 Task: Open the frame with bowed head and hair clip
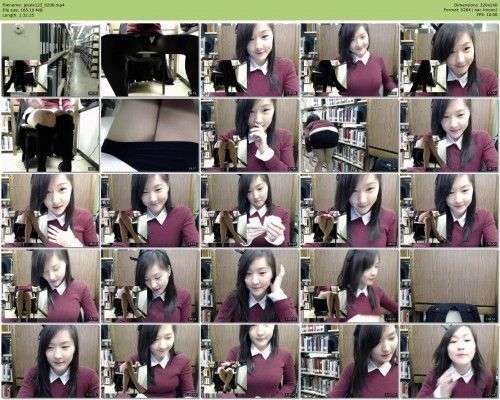(x=150, y=286)
